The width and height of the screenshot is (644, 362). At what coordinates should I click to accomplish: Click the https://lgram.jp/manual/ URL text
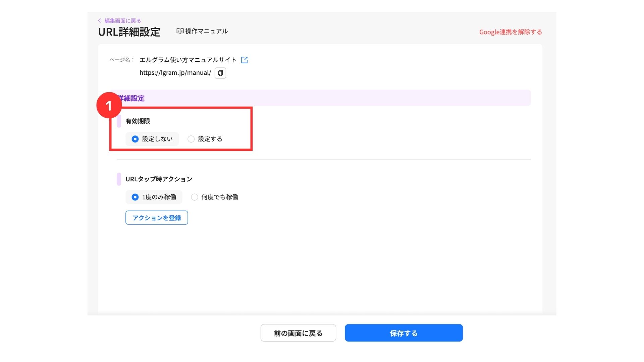175,73
